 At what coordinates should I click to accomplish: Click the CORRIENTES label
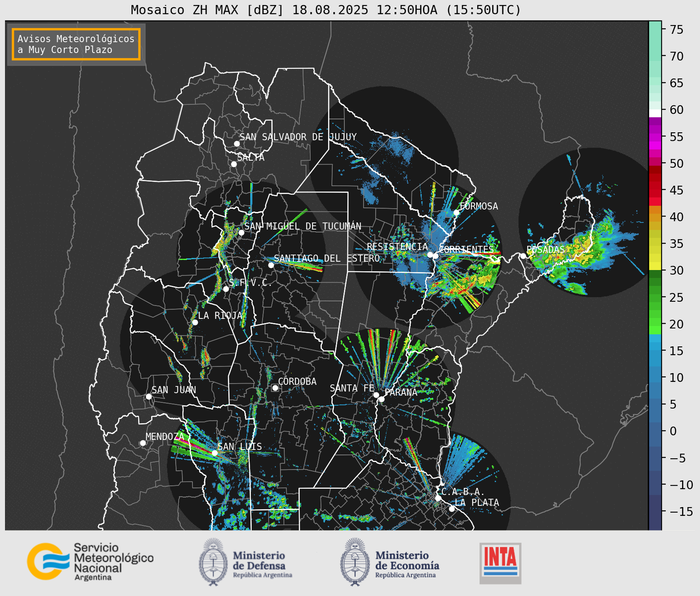coord(466,250)
